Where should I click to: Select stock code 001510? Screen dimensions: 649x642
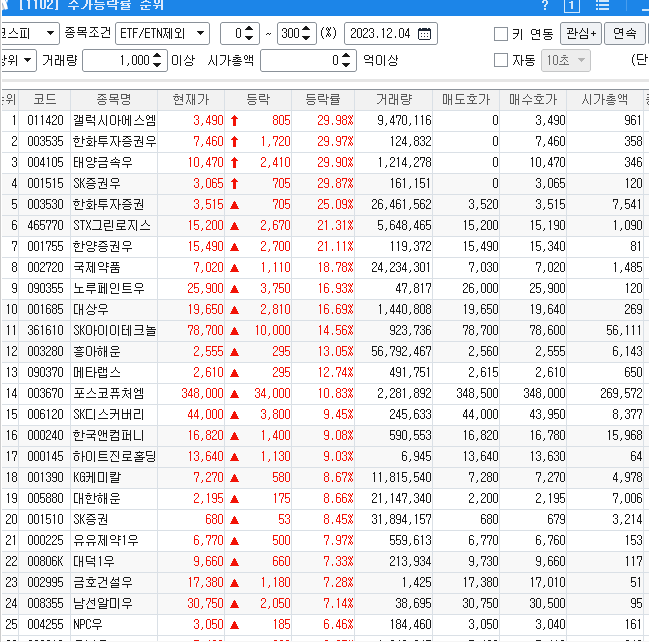(x=45, y=519)
